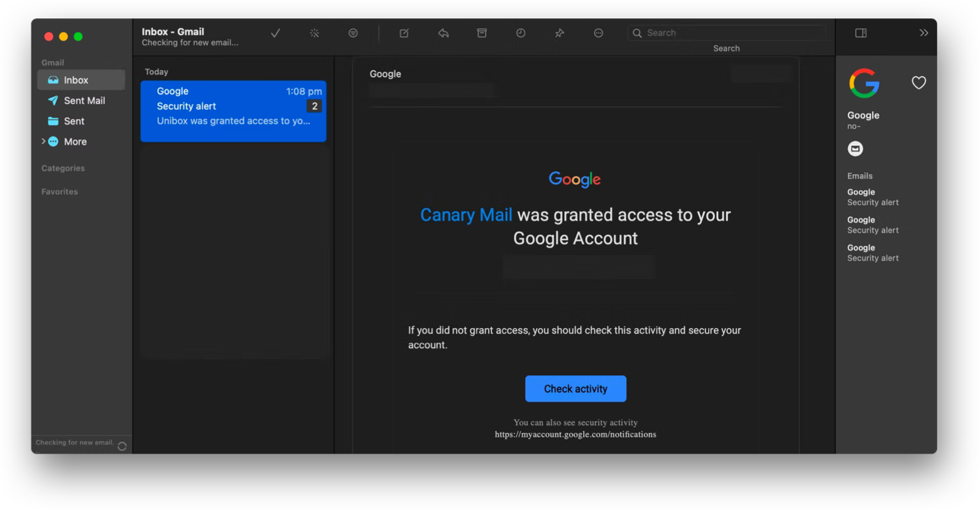Viewport: 980px width, 509px height.
Task: Open the third Google Security alert in Emails list
Action: [x=873, y=253]
